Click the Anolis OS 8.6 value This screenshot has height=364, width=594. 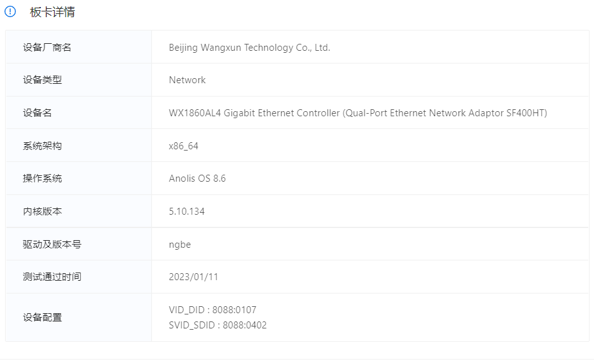197,179
